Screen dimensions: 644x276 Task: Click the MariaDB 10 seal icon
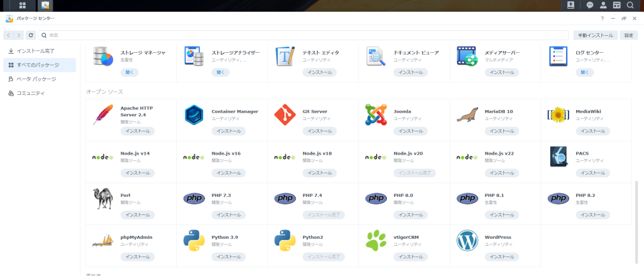[467, 114]
